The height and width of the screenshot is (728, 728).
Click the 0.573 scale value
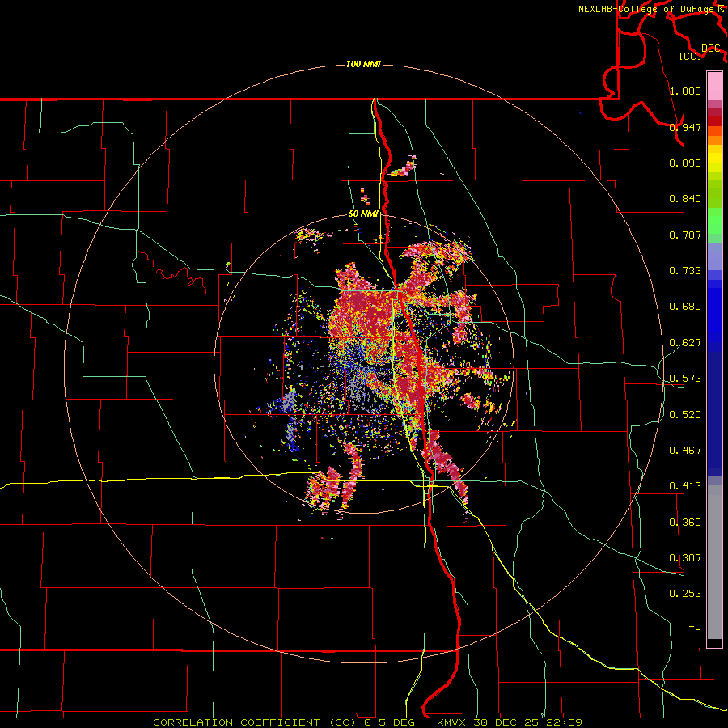click(685, 379)
